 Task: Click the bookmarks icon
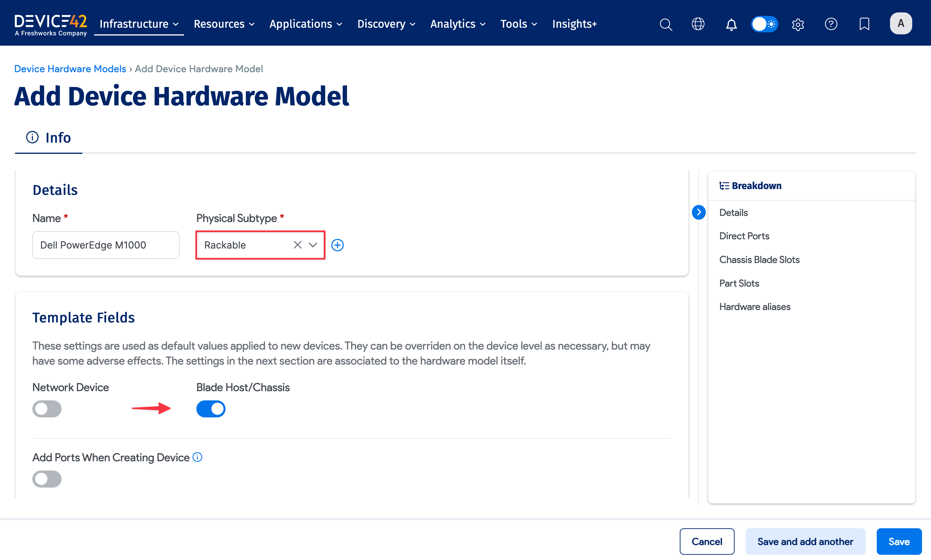click(864, 24)
